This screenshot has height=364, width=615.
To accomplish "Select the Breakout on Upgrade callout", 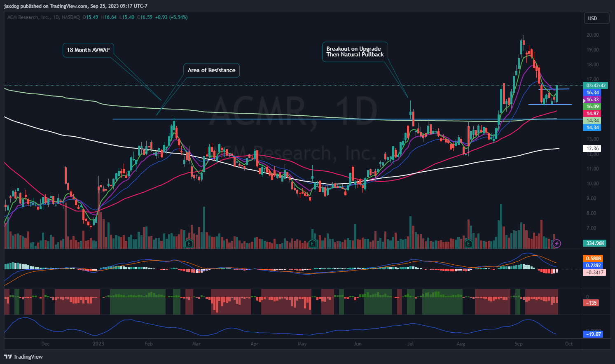I will pos(355,51).
